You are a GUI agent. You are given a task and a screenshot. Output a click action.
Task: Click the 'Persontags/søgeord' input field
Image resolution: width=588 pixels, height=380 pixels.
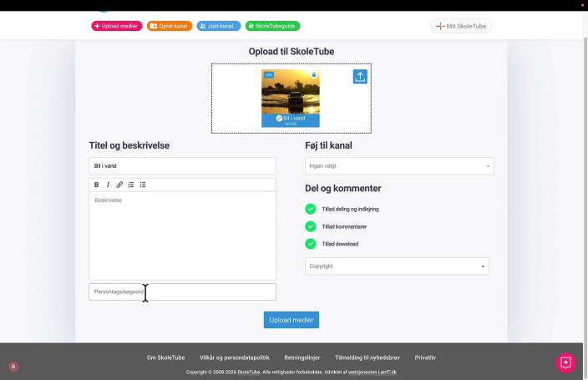[182, 291]
